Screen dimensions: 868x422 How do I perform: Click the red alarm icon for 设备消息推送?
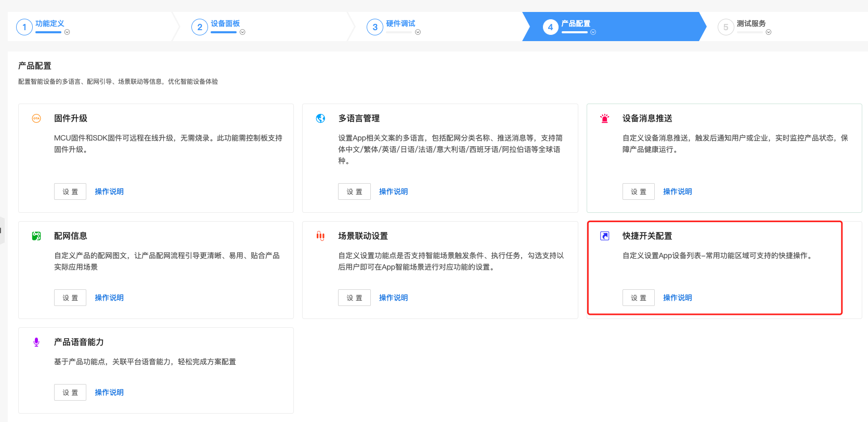click(604, 119)
